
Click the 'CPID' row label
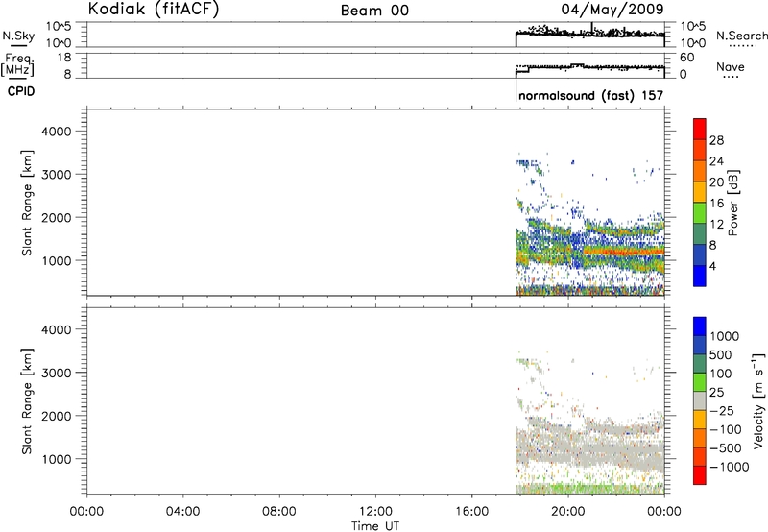tap(21, 91)
